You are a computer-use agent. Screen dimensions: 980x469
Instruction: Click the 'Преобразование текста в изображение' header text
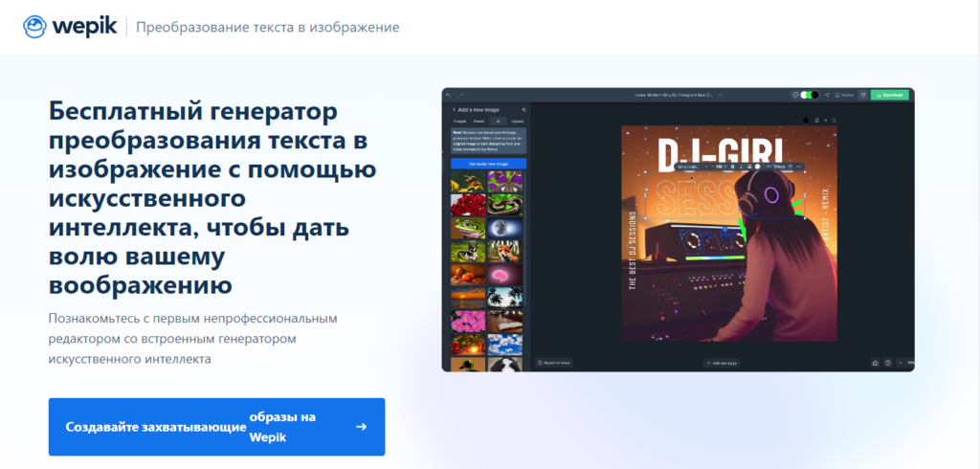click(268, 28)
